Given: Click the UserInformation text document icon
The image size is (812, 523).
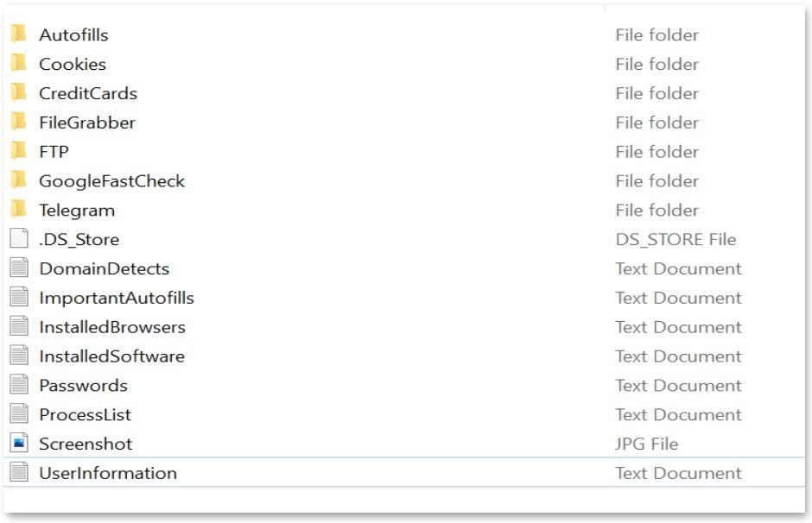Looking at the screenshot, I should pyautogui.click(x=19, y=473).
